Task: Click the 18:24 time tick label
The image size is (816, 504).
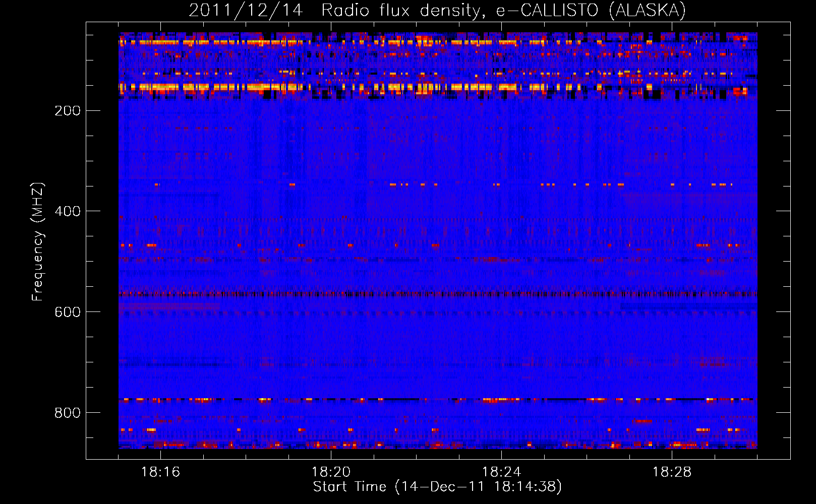Action: point(501,472)
